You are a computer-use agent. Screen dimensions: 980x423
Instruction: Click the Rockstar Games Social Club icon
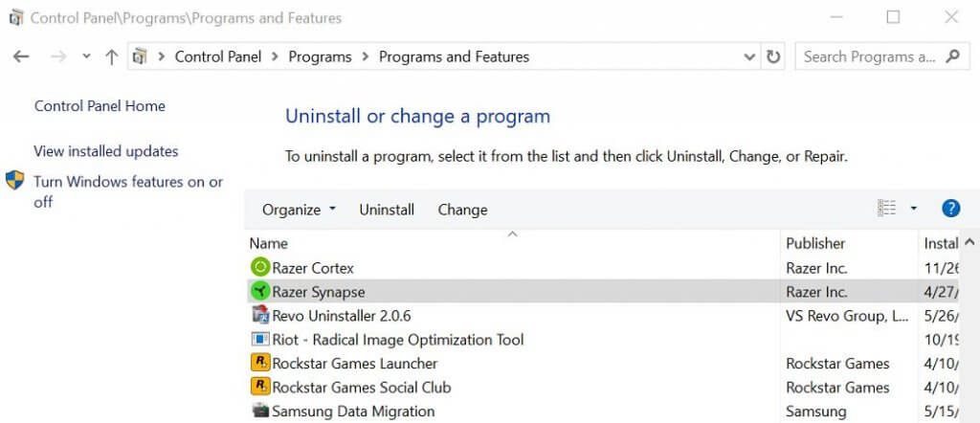pyautogui.click(x=260, y=388)
